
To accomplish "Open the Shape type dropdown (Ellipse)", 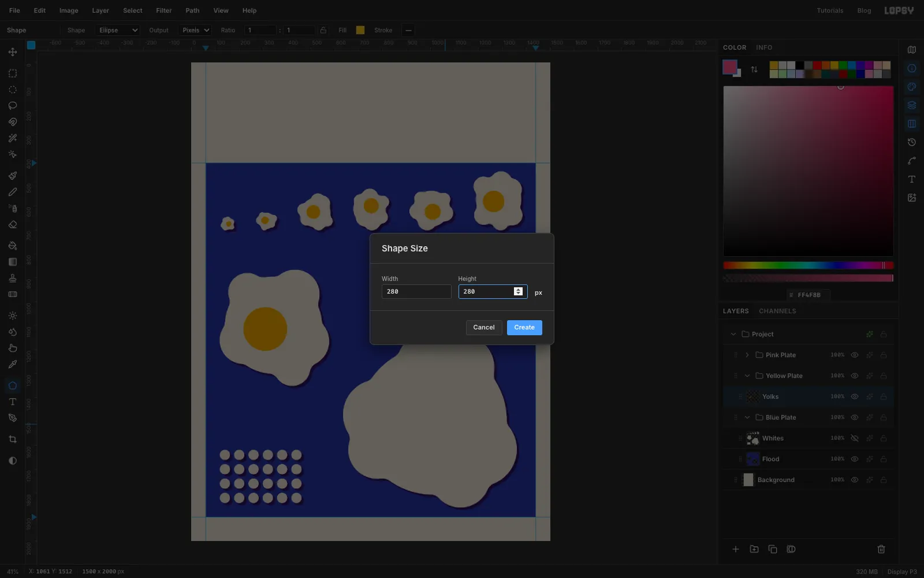I will [118, 30].
